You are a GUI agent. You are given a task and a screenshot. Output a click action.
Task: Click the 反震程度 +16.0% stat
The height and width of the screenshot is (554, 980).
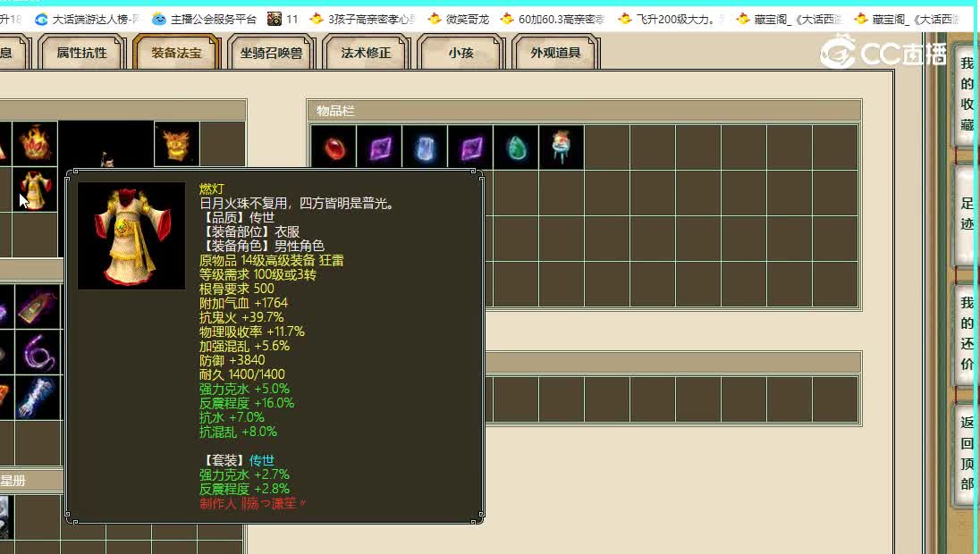[247, 404]
